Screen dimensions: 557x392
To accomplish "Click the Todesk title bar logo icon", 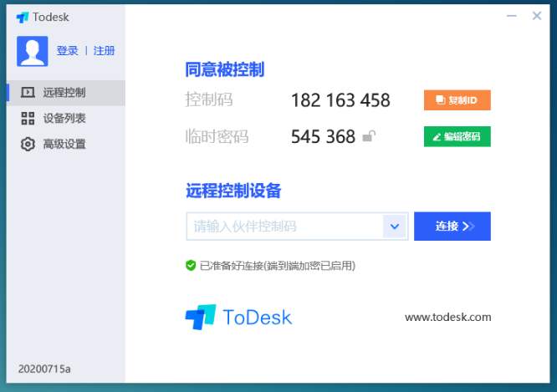I will pyautogui.click(x=23, y=18).
